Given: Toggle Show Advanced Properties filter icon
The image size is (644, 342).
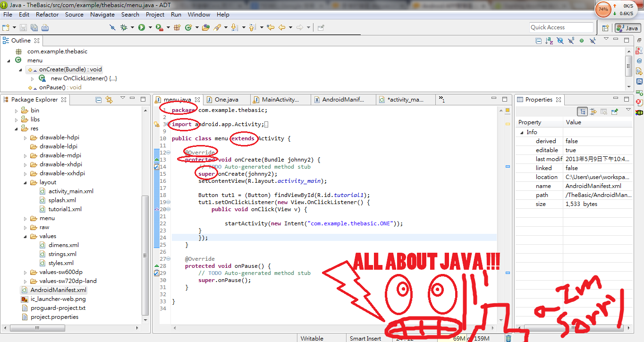Looking at the screenshot, I should point(593,111).
